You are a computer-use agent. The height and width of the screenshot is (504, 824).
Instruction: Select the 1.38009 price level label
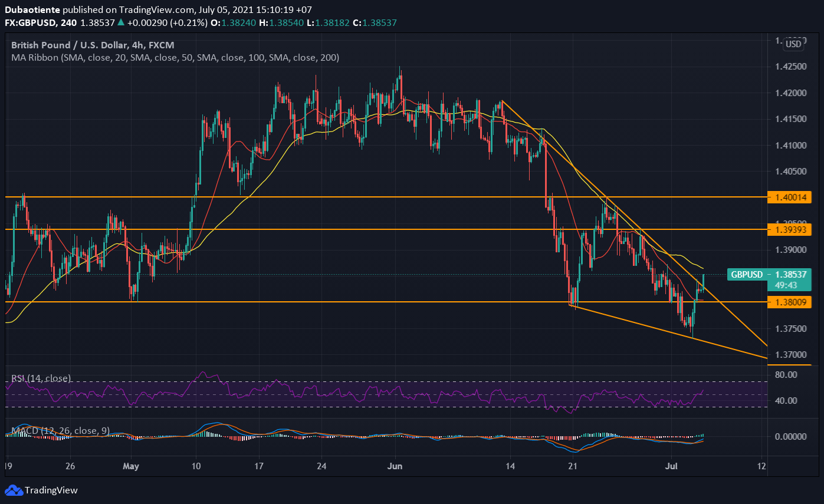[x=789, y=302]
